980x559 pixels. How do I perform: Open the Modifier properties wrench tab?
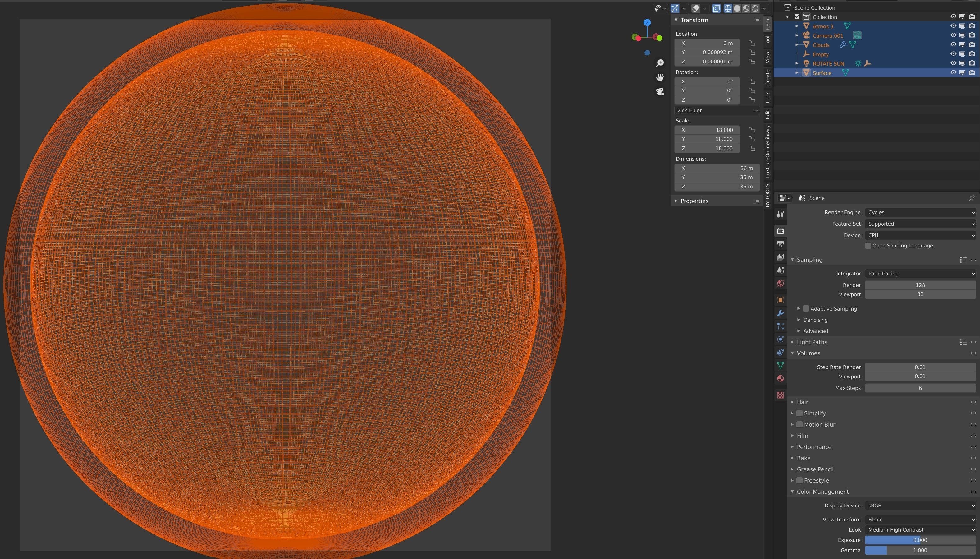[780, 313]
